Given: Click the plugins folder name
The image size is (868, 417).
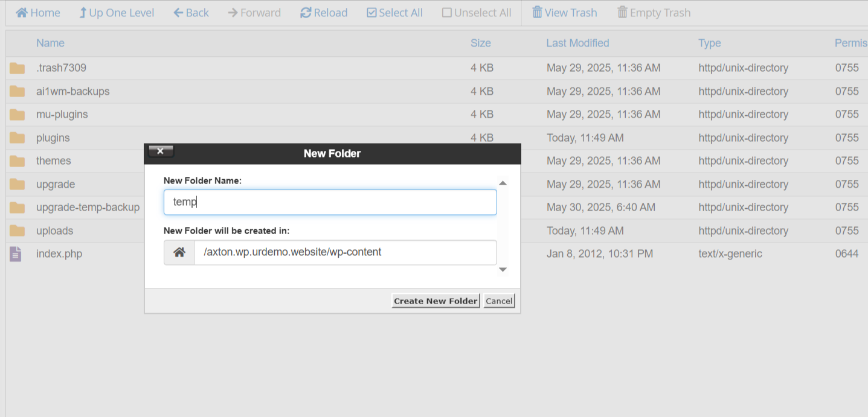Looking at the screenshot, I should [53, 138].
